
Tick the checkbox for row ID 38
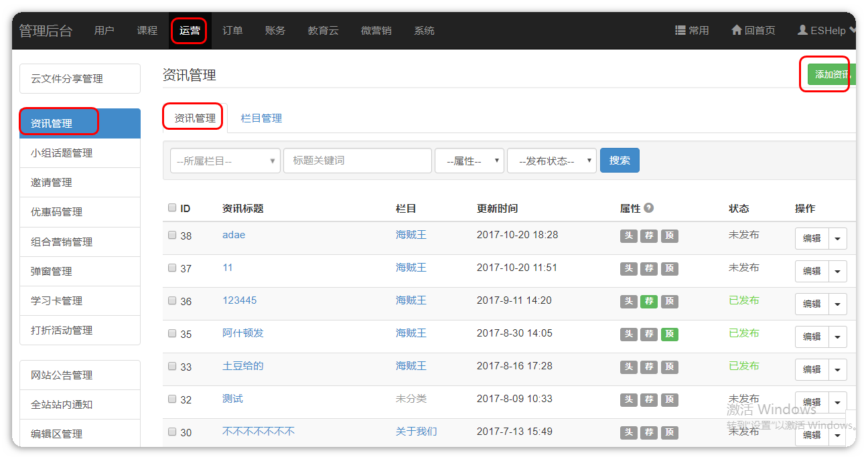coord(172,235)
